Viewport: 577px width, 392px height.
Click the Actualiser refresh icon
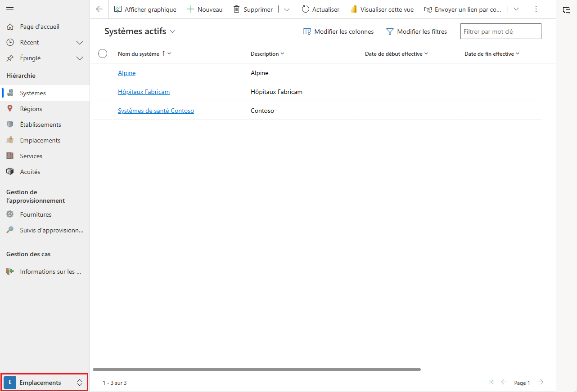click(306, 9)
